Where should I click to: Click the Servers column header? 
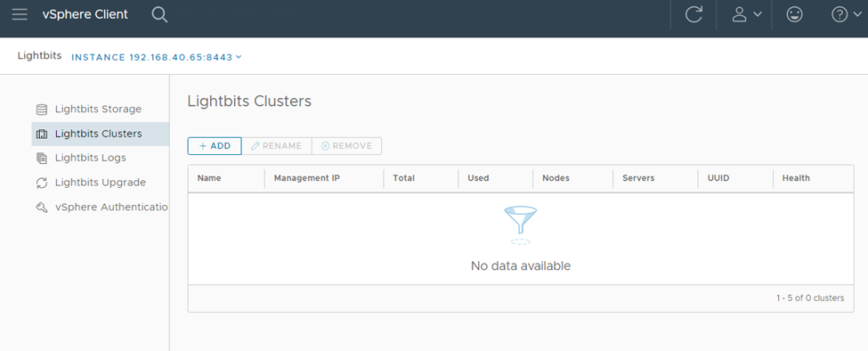pos(638,178)
